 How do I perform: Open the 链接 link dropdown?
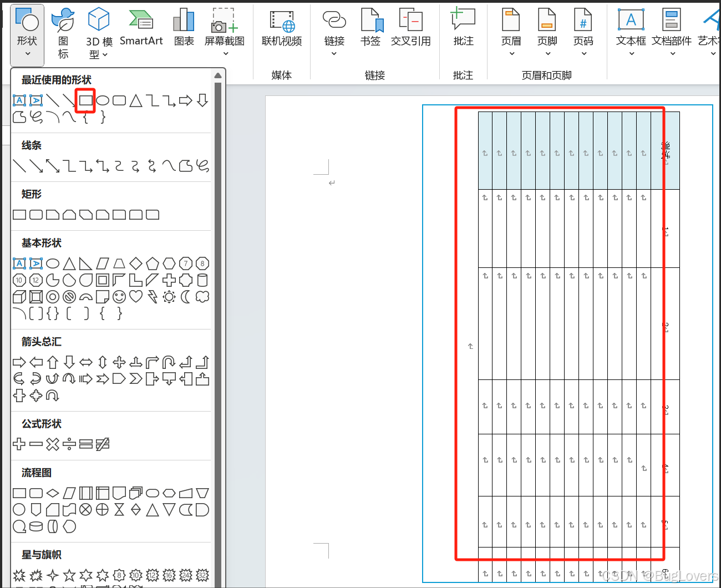point(334,32)
